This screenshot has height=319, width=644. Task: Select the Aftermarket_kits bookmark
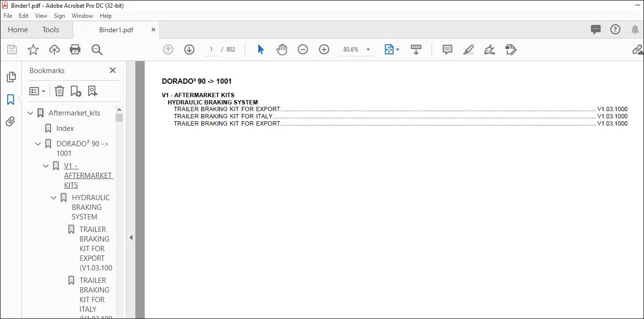75,113
